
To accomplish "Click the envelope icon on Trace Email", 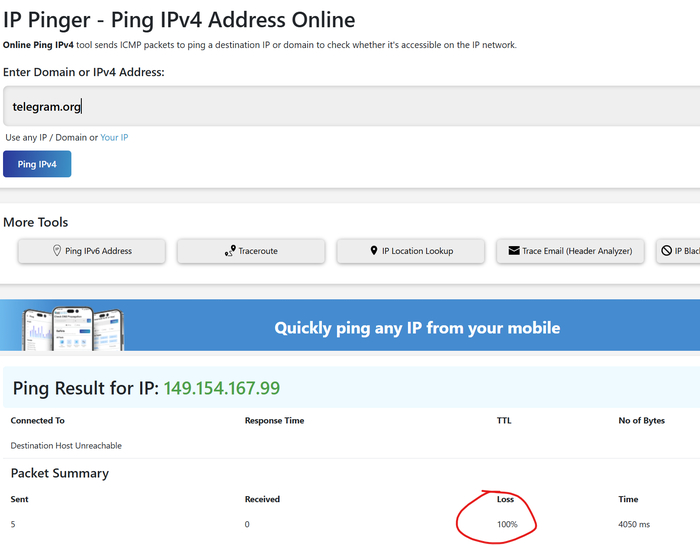I will pos(514,250).
